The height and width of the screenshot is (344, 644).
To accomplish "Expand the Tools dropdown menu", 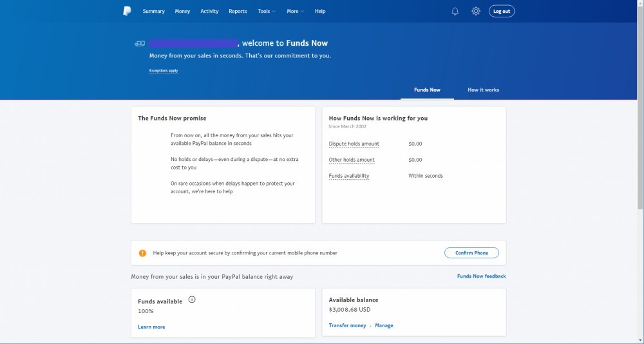I will (x=267, y=11).
